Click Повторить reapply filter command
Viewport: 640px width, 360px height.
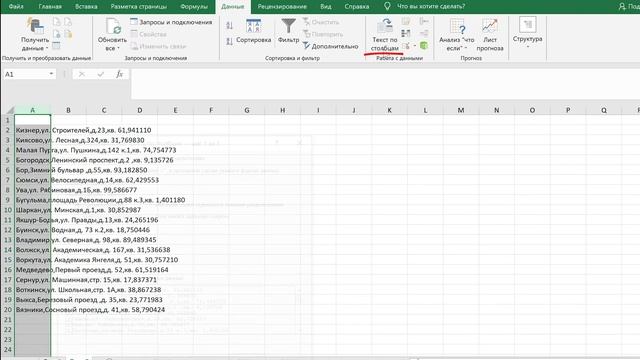(x=323, y=34)
